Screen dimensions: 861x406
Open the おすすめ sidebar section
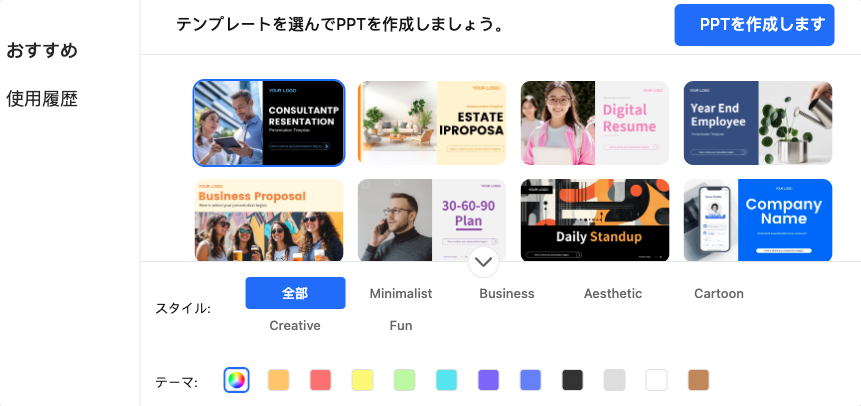click(42, 51)
